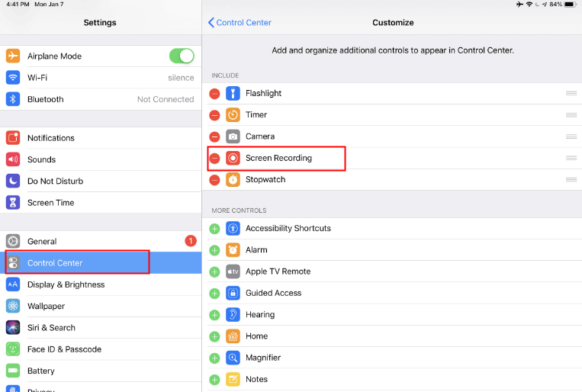The width and height of the screenshot is (582, 392).
Task: Remove Screen Recording with minus button
Action: point(214,158)
